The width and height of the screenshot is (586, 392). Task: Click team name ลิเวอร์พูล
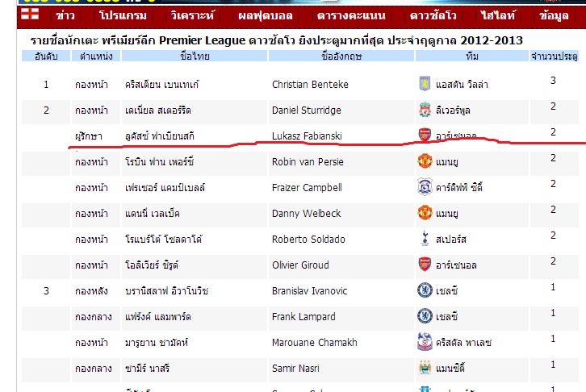point(453,111)
